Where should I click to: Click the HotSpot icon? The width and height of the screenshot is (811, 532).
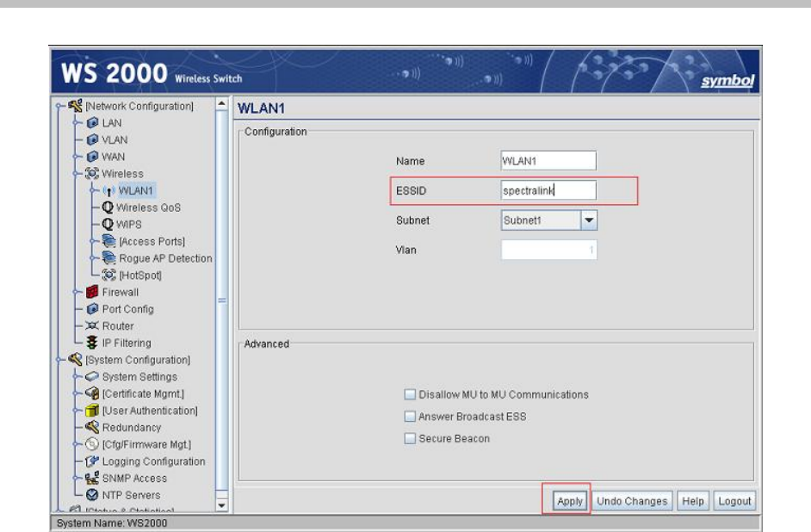click(x=108, y=275)
